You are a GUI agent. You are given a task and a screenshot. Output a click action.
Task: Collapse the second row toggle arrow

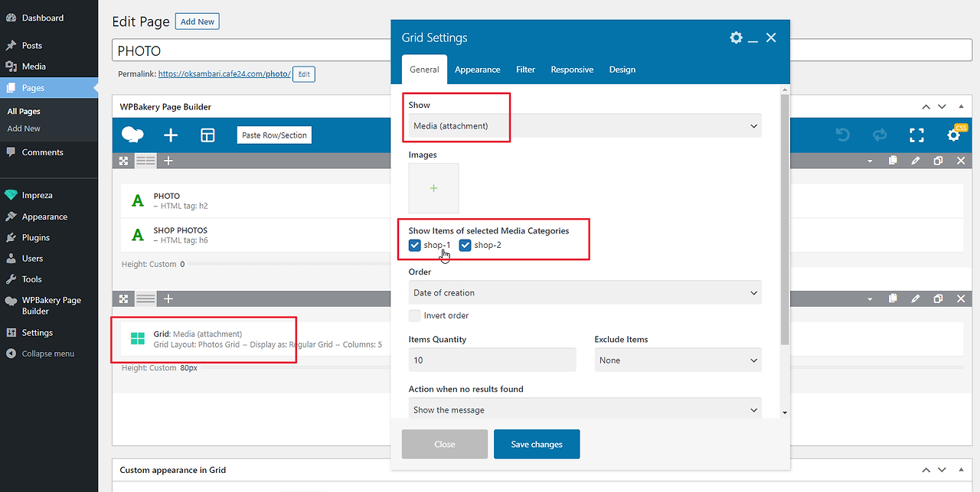click(870, 300)
